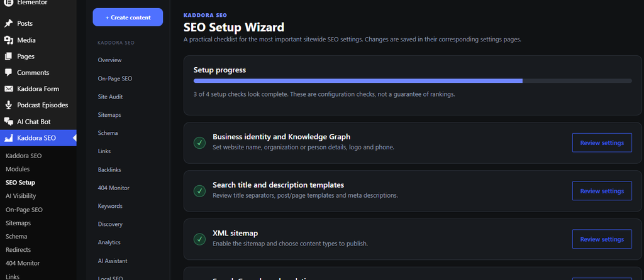Open the Redirects submenu link
644x280 pixels.
point(18,250)
